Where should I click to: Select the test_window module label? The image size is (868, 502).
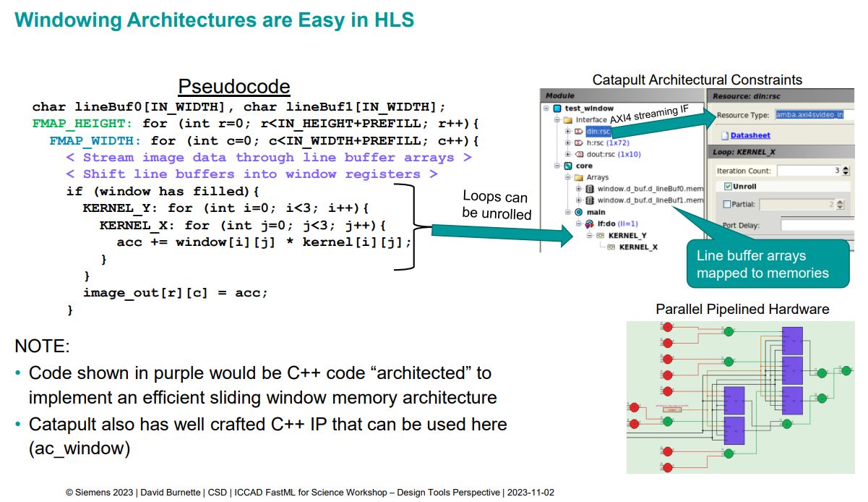(x=590, y=109)
